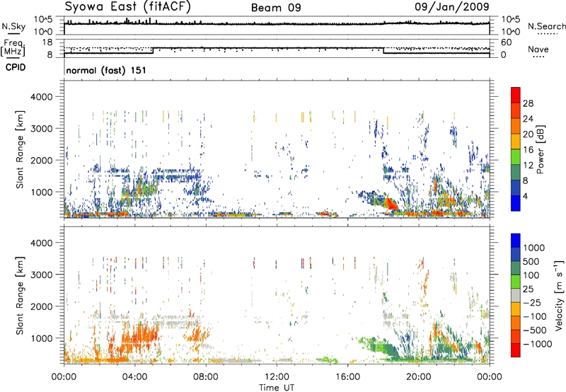The height and width of the screenshot is (392, 566).
Task: Click the '1000' range tick of the velocity panel
Action: 41,338
